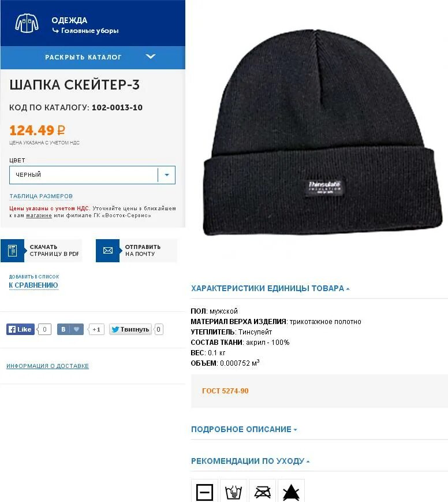
Task: Collapse the Характеристики единицы товара section
Action: (x=270, y=288)
